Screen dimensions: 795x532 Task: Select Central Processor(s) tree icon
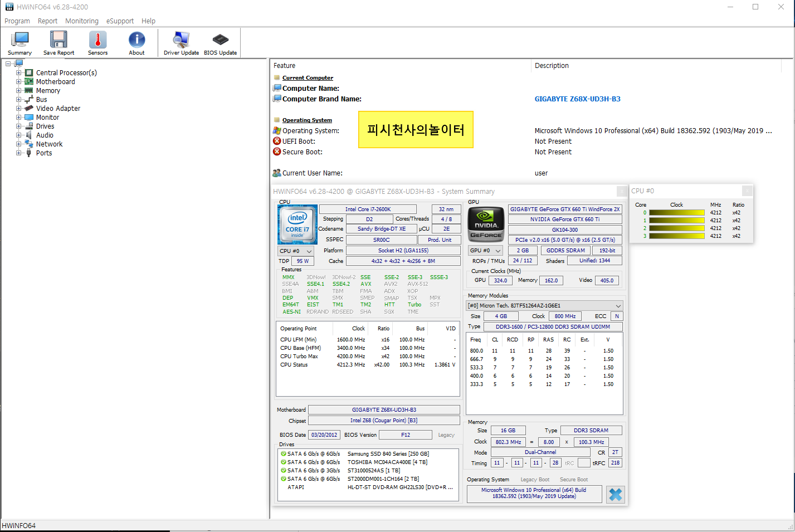click(x=29, y=73)
